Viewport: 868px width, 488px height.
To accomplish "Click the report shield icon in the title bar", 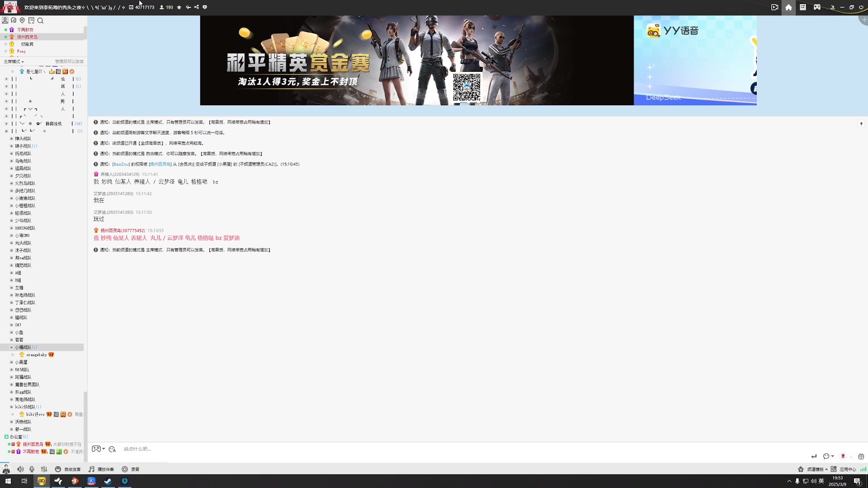I will 205,7.
